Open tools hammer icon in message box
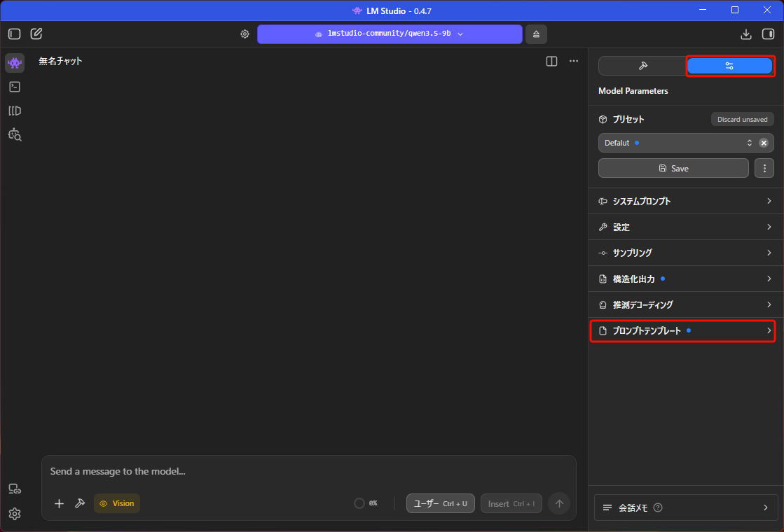 tap(80, 503)
